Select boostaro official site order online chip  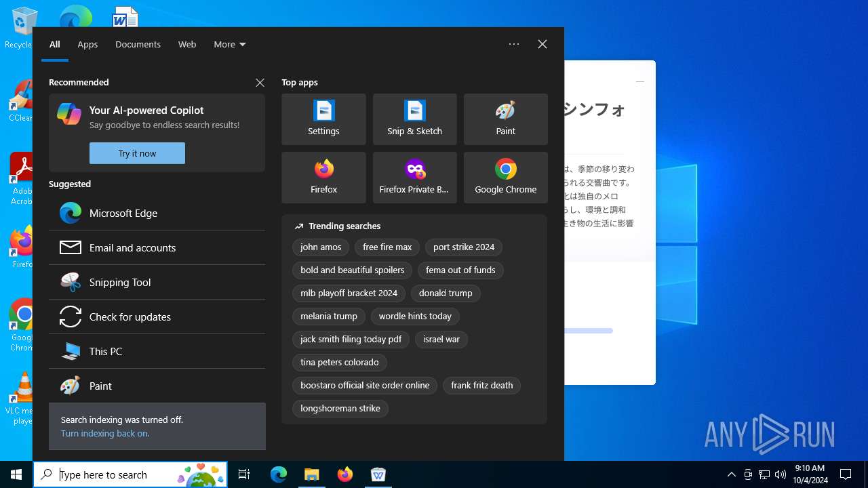click(x=365, y=386)
